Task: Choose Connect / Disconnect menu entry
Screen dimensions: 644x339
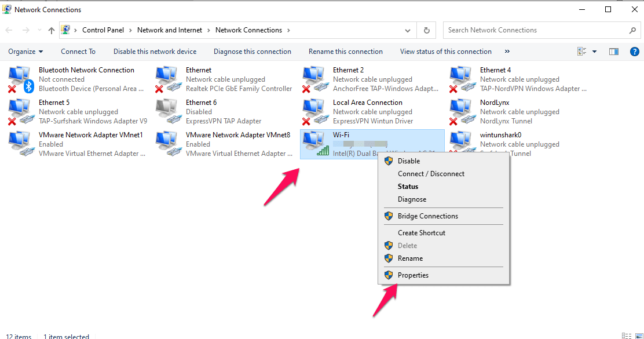Action: point(444,174)
